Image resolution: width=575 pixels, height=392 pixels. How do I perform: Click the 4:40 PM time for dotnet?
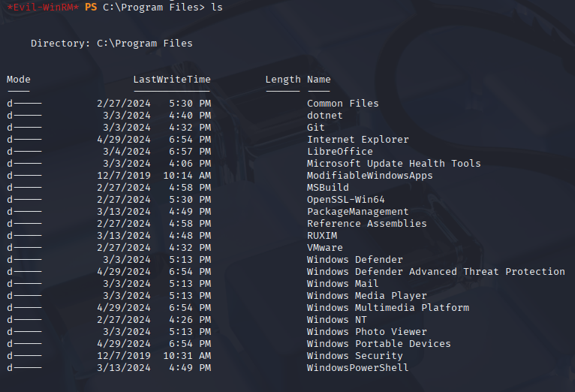coord(190,116)
